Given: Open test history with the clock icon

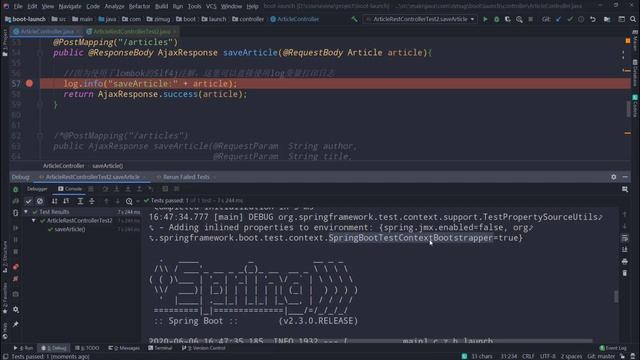Looking at the screenshot, I should [x=129, y=201].
